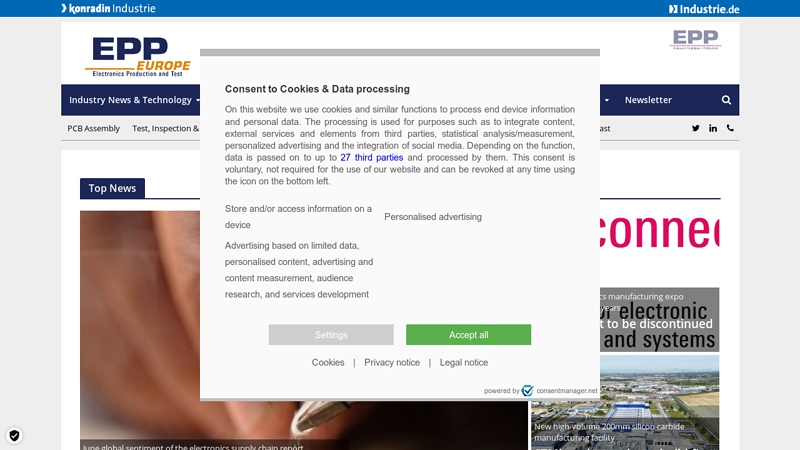Open the LinkedIn icon
800x450 pixels.
(x=713, y=128)
